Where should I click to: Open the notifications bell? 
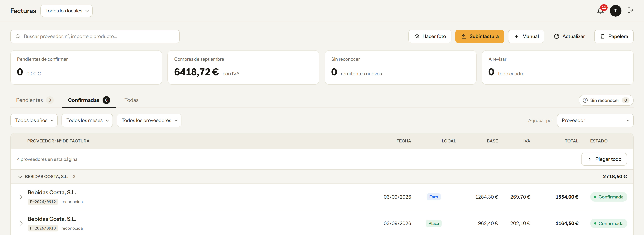pyautogui.click(x=601, y=11)
